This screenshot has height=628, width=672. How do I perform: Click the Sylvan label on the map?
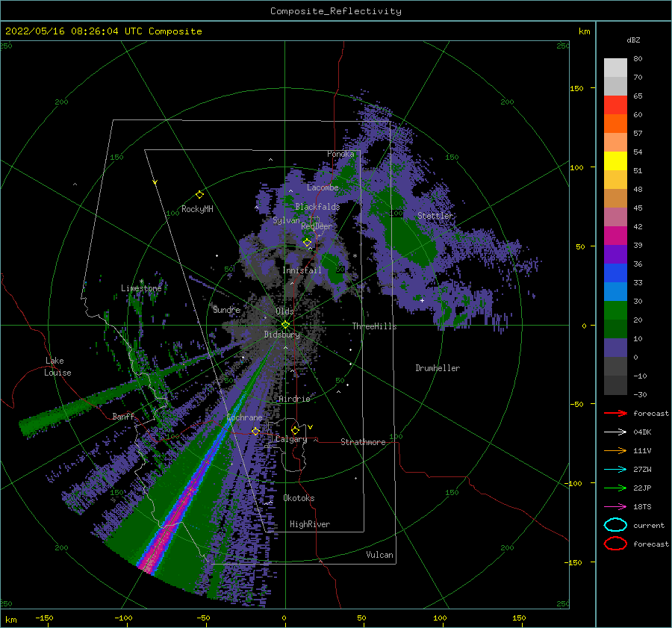point(286,220)
